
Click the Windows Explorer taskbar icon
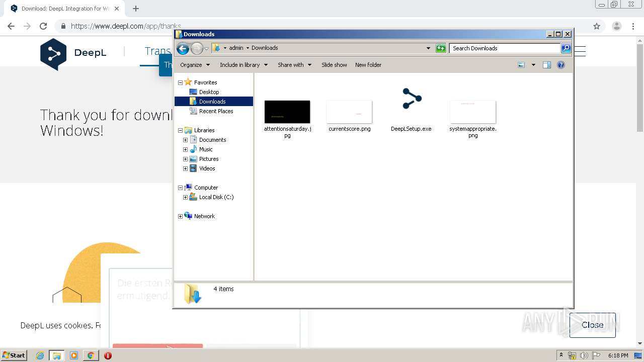click(56, 355)
